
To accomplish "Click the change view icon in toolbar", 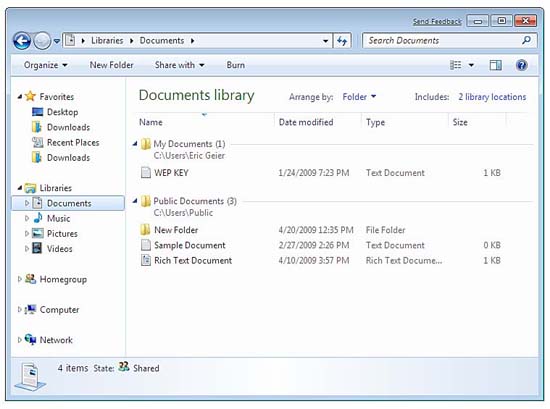I will click(x=455, y=65).
